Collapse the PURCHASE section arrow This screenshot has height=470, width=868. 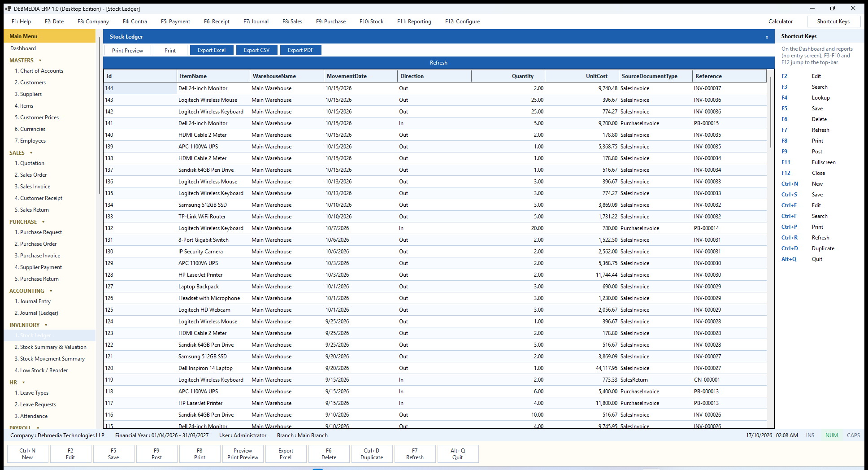click(x=43, y=222)
